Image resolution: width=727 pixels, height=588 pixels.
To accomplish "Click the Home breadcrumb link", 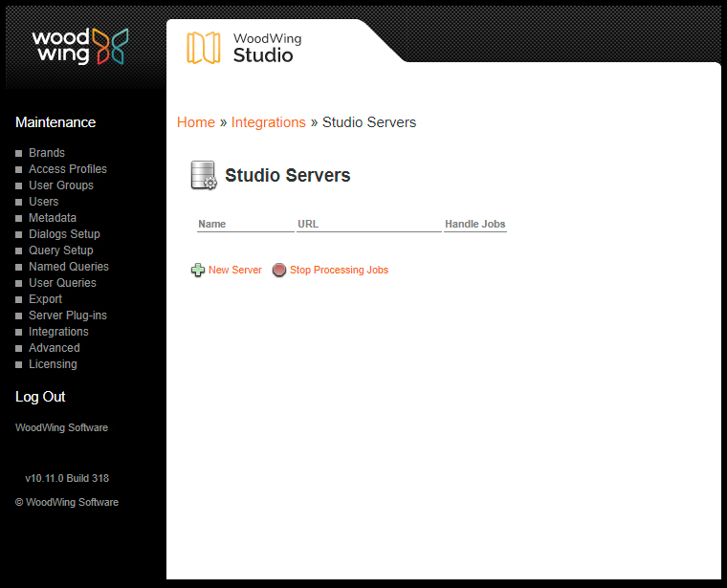I will [x=196, y=122].
